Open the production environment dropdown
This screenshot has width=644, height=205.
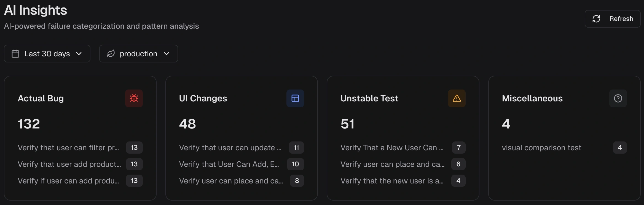(x=138, y=54)
